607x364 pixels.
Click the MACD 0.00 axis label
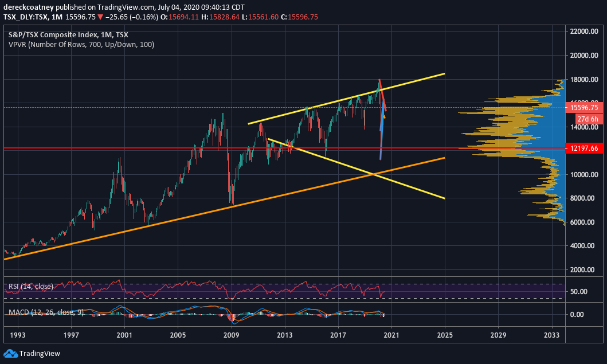coord(577,315)
